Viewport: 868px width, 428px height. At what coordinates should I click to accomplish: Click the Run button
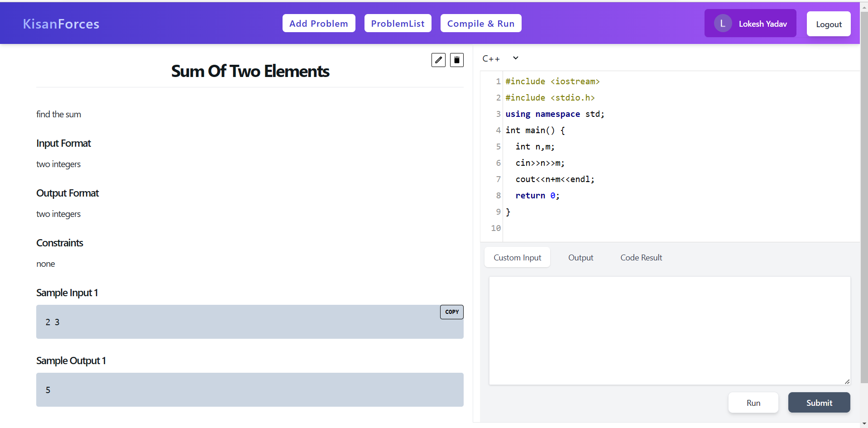(753, 402)
